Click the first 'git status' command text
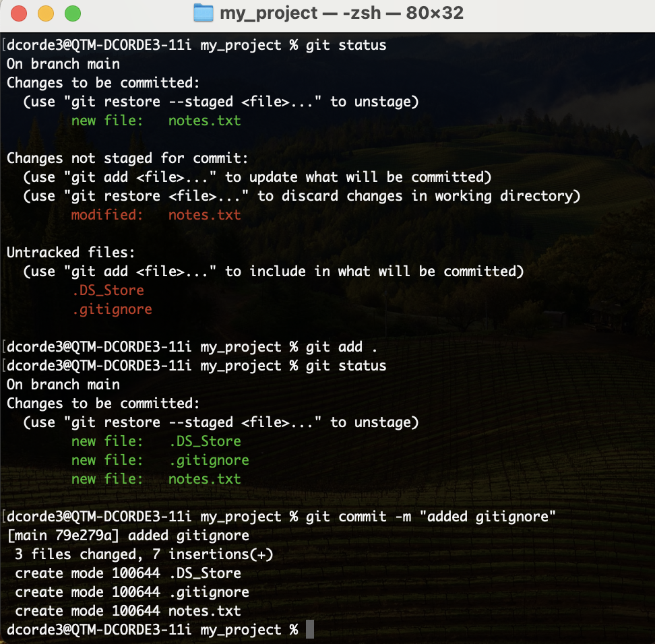The width and height of the screenshot is (655, 644). pos(346,45)
